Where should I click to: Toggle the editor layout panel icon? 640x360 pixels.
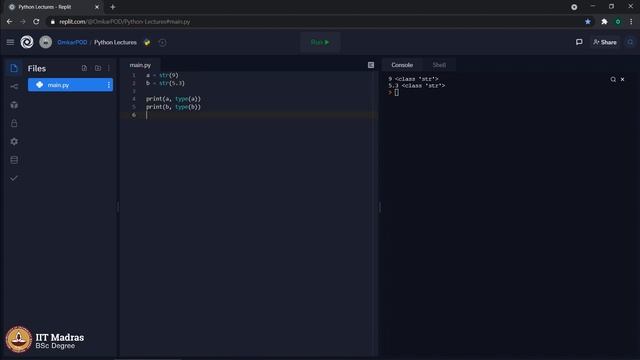pos(371,65)
